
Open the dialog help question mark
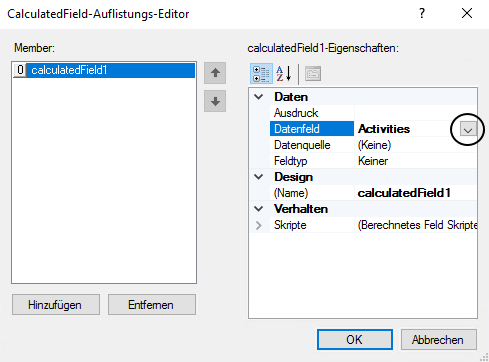(x=422, y=14)
